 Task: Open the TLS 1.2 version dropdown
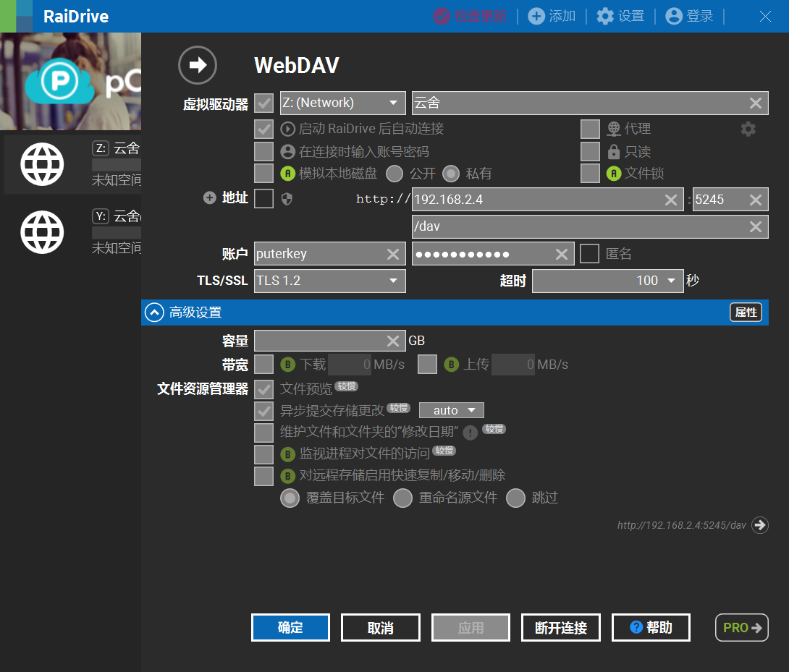329,281
